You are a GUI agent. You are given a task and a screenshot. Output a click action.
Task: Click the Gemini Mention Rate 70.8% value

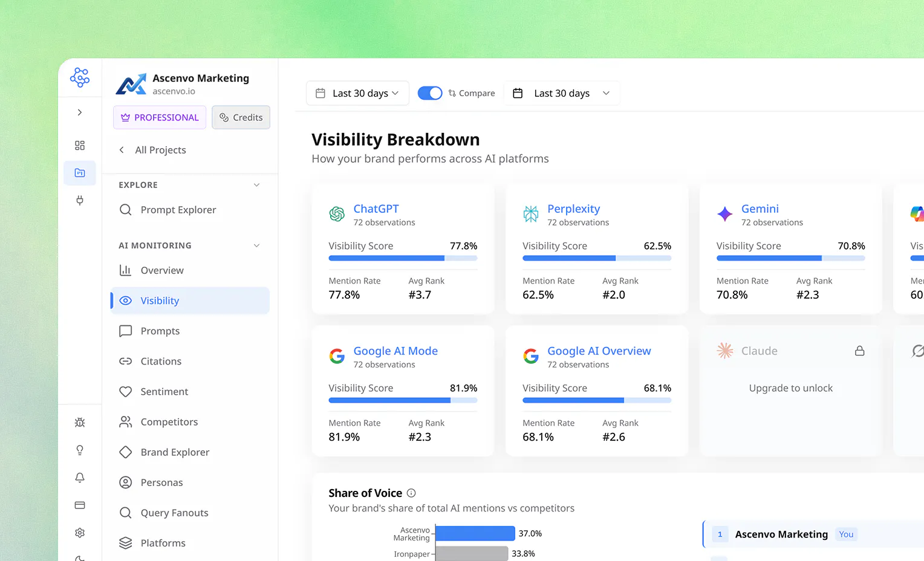[x=732, y=295]
